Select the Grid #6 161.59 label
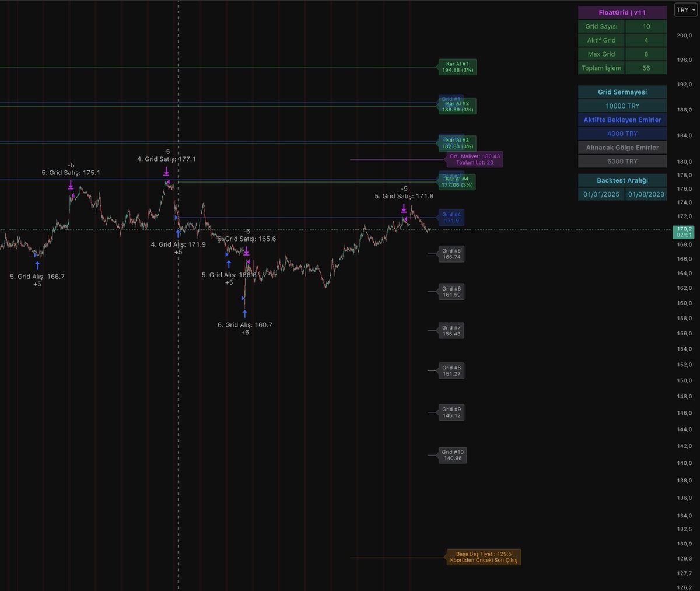 click(452, 292)
